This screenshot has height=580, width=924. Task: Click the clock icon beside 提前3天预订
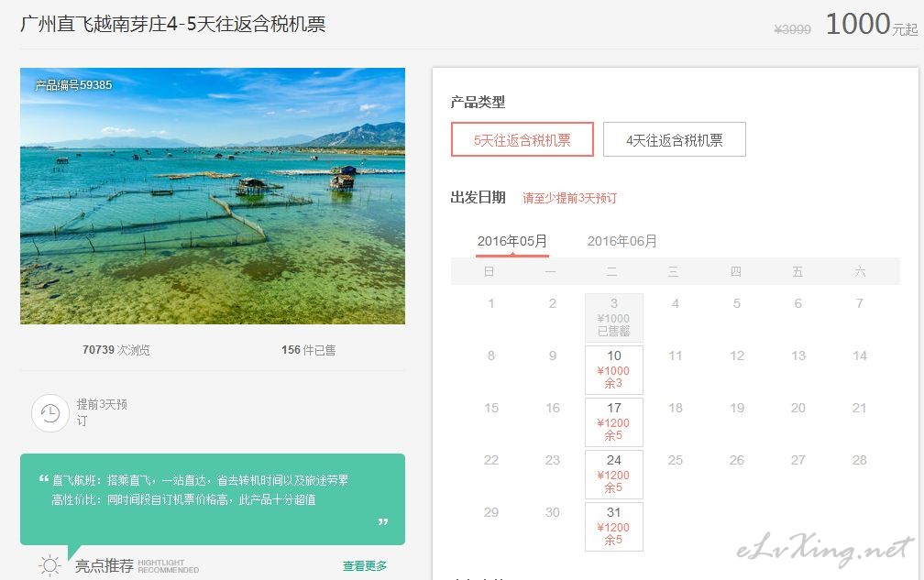(x=50, y=412)
